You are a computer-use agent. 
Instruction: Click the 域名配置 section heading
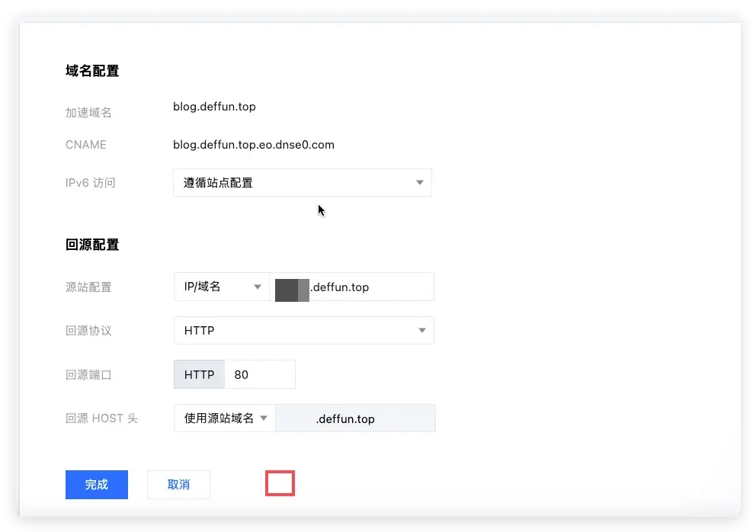(x=92, y=71)
